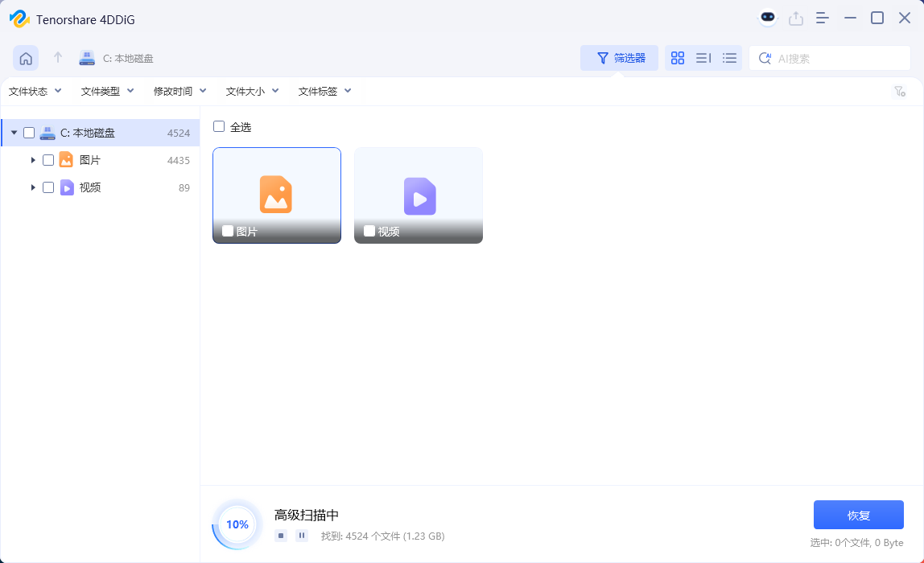Image resolution: width=924 pixels, height=563 pixels.
Task: Open the AI assistant robot icon
Action: [x=767, y=17]
